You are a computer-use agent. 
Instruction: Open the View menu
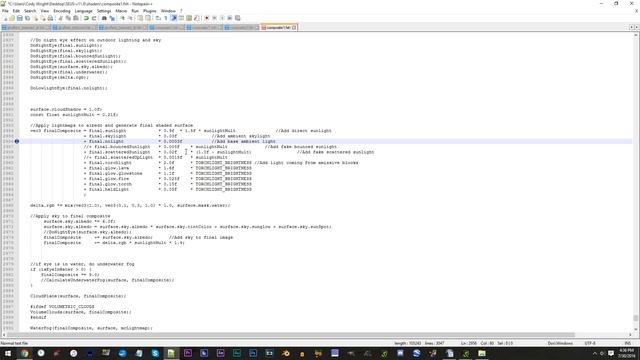click(x=45, y=11)
